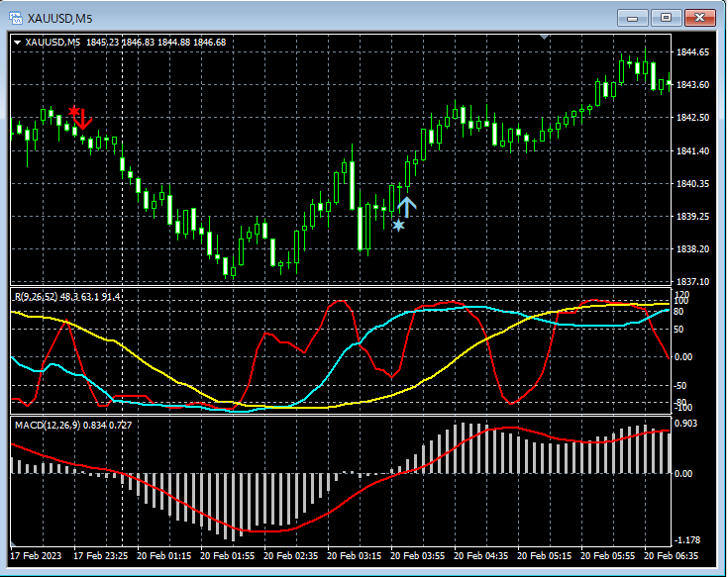Click the oscillator scale -50 level label
728x577 pixels.
(x=680, y=385)
